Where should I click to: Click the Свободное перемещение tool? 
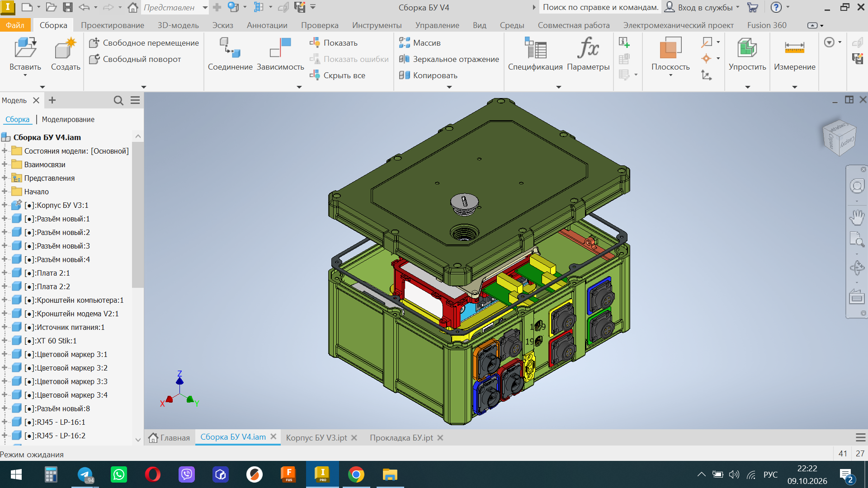click(144, 43)
